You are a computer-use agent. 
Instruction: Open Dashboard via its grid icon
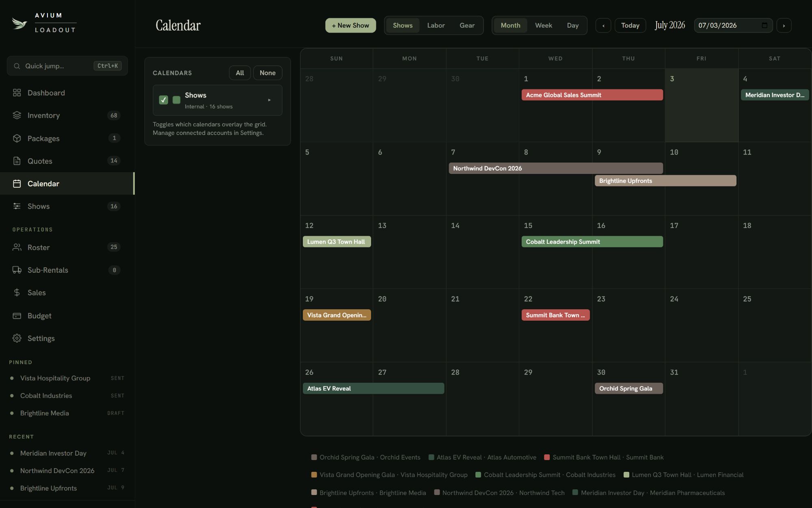click(x=17, y=93)
